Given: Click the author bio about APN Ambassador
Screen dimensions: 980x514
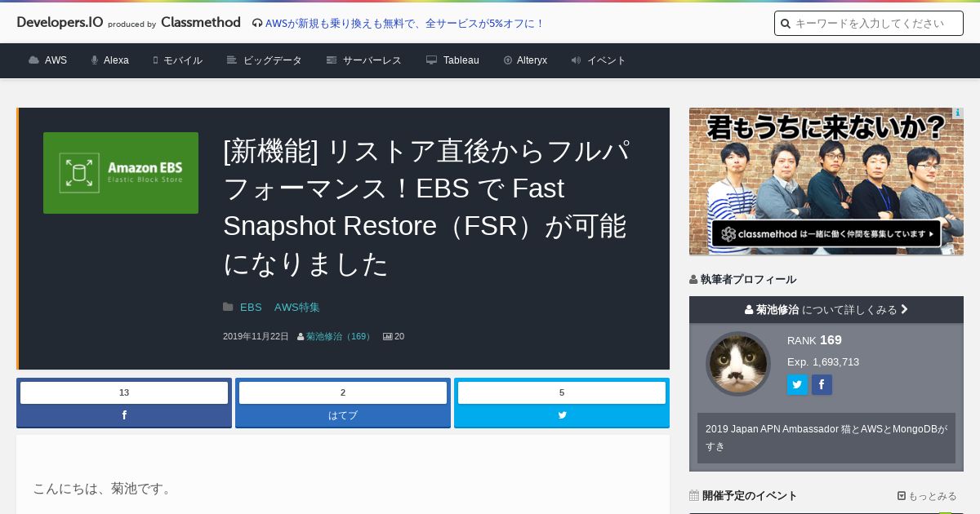Looking at the screenshot, I should [826, 438].
